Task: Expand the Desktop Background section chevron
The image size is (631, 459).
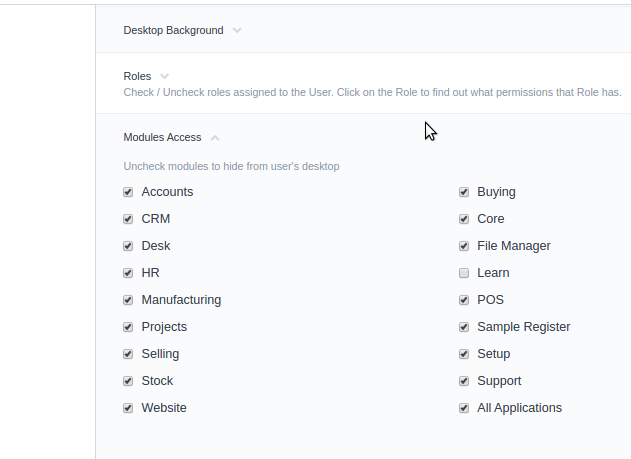Action: [x=237, y=31]
